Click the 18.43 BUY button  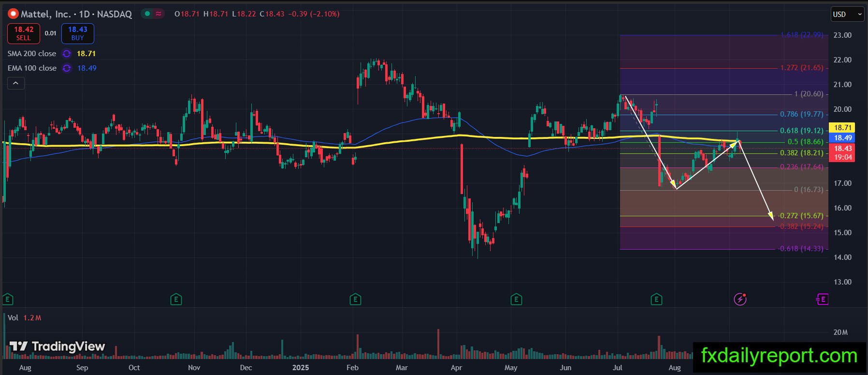pos(77,33)
